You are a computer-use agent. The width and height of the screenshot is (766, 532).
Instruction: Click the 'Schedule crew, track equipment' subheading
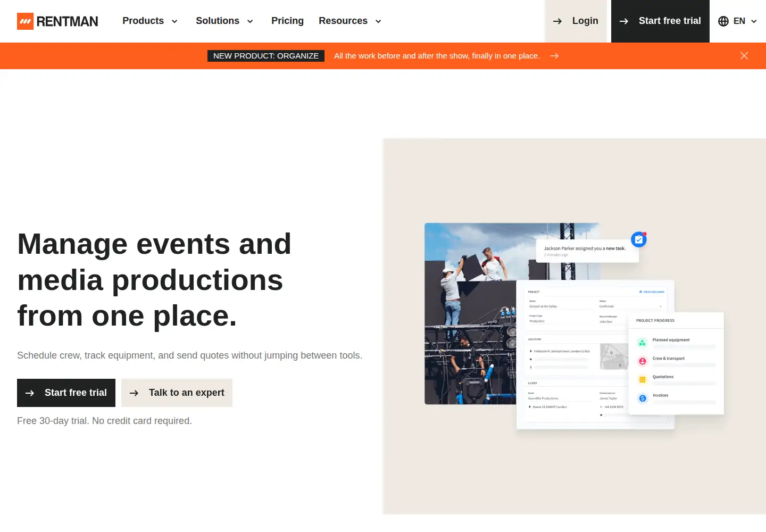point(189,355)
